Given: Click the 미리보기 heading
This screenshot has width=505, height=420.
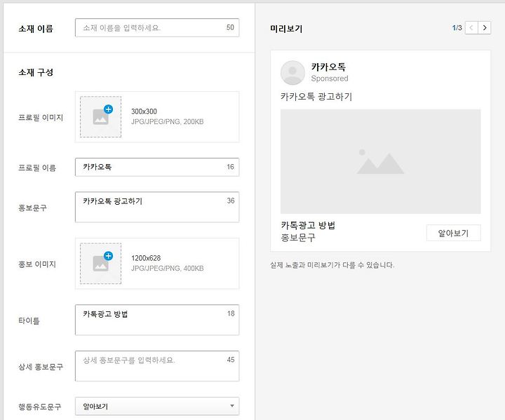Looking at the screenshot, I should (286, 29).
